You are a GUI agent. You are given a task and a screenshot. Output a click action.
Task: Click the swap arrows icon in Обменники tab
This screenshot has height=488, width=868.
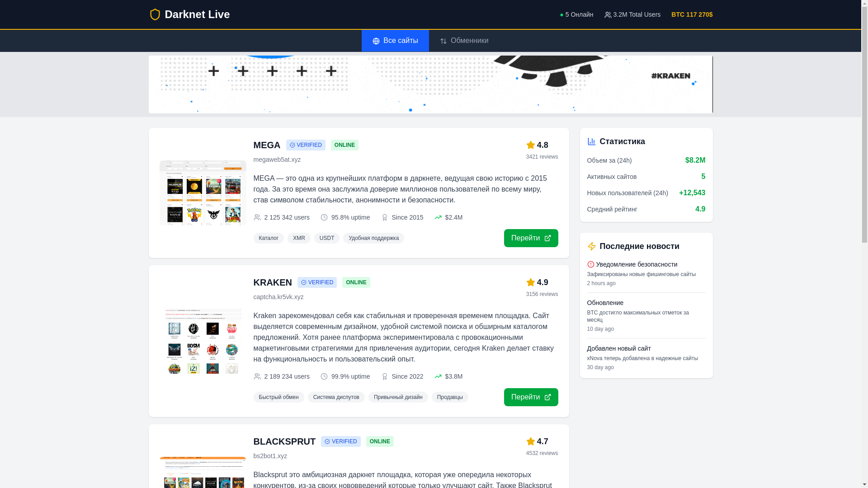[443, 41]
